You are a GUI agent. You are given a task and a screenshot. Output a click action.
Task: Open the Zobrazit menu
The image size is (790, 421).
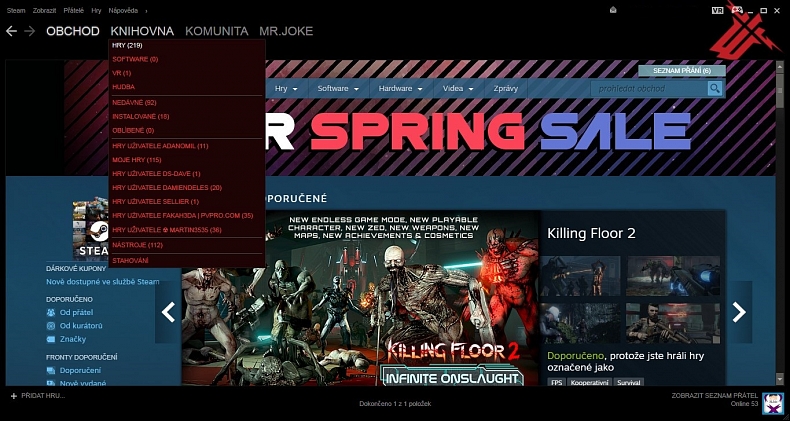44,10
